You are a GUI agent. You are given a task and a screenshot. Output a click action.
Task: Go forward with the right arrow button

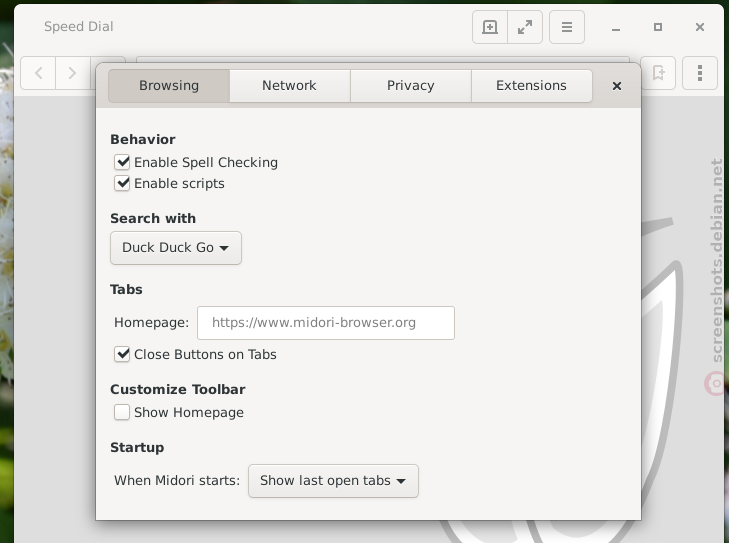click(73, 73)
